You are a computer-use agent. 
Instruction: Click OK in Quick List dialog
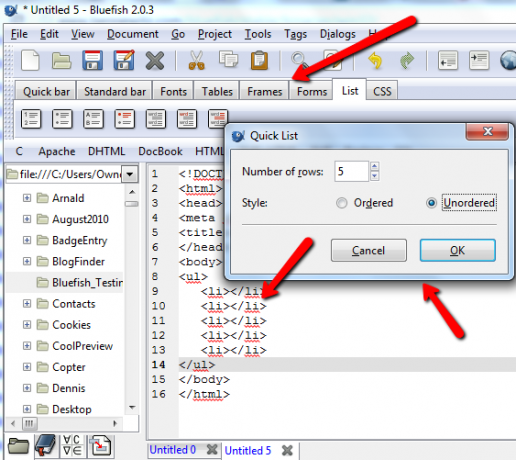pyautogui.click(x=457, y=250)
